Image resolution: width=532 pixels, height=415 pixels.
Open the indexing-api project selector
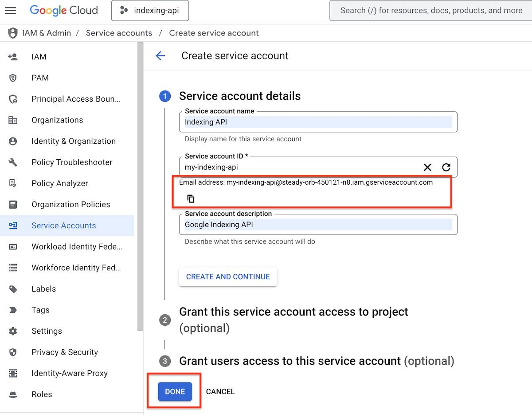pyautogui.click(x=150, y=10)
